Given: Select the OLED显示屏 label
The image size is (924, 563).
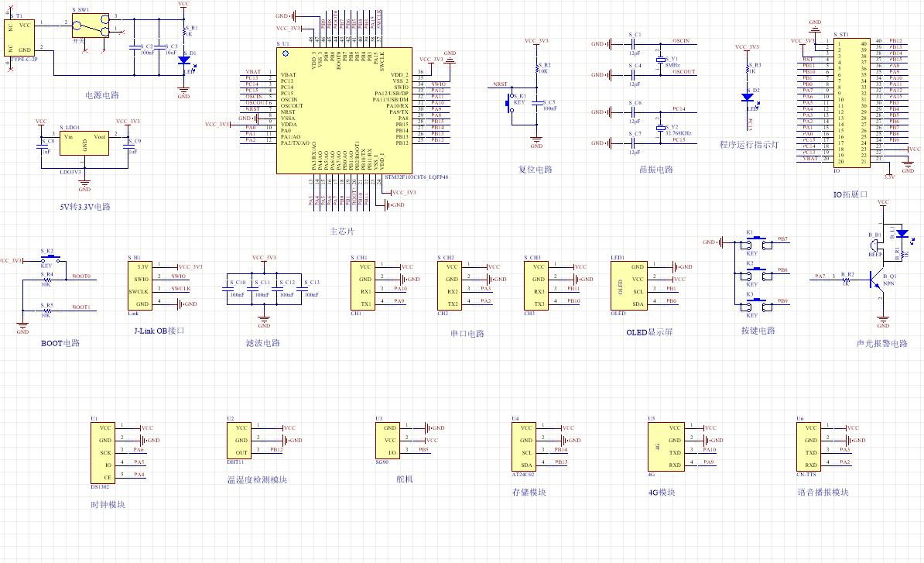Looking at the screenshot, I should coord(649,332).
